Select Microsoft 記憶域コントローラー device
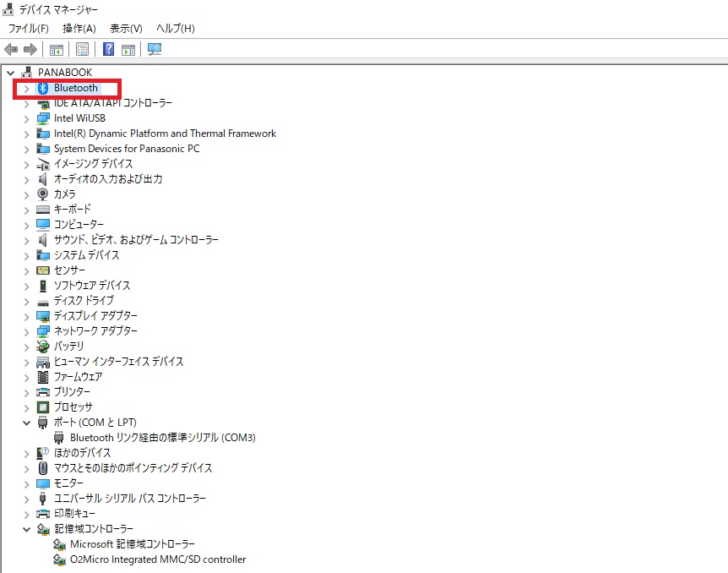Viewport: 728px width, 573px height. 133,544
